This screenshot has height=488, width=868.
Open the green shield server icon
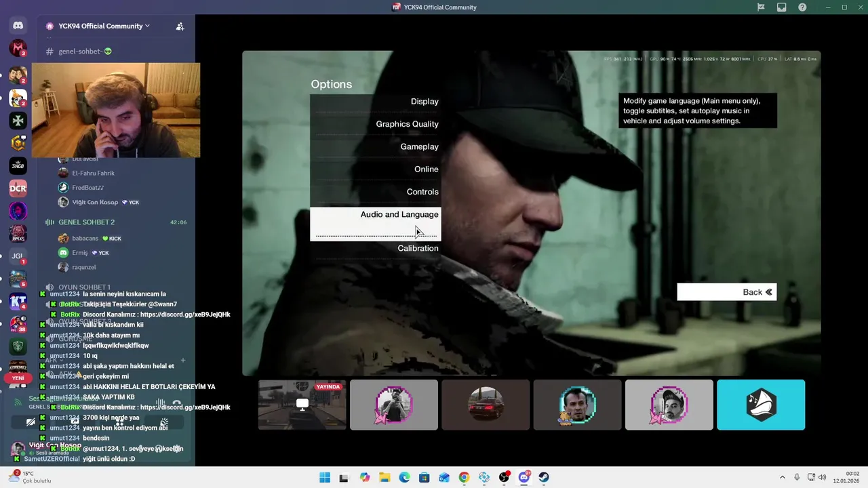[x=18, y=346]
